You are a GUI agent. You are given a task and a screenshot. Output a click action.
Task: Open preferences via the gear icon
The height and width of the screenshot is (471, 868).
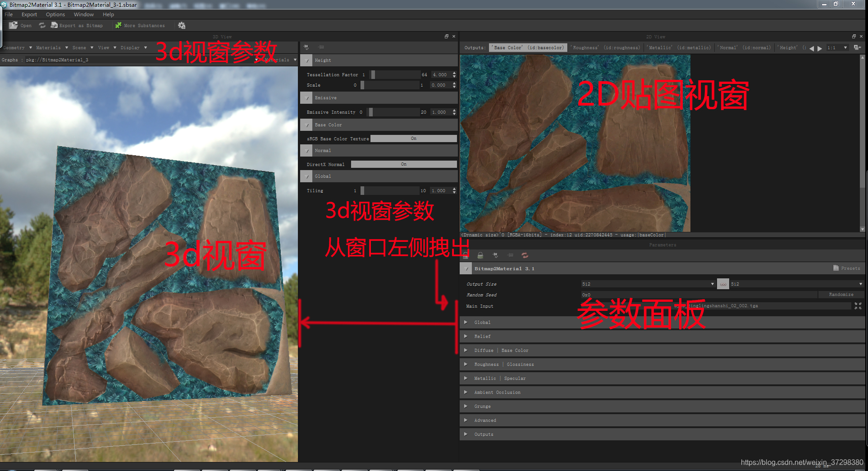click(x=182, y=25)
